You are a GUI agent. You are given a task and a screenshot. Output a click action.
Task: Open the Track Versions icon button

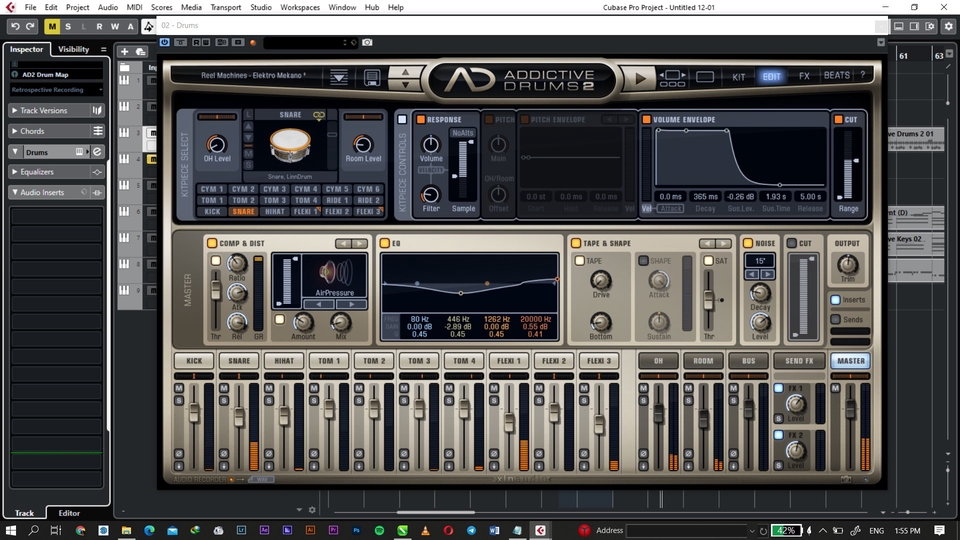click(x=97, y=110)
